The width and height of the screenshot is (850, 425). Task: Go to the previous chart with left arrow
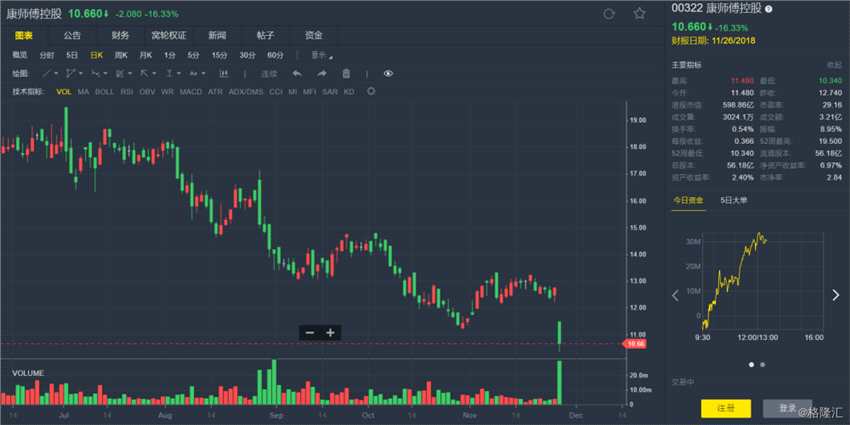[675, 295]
